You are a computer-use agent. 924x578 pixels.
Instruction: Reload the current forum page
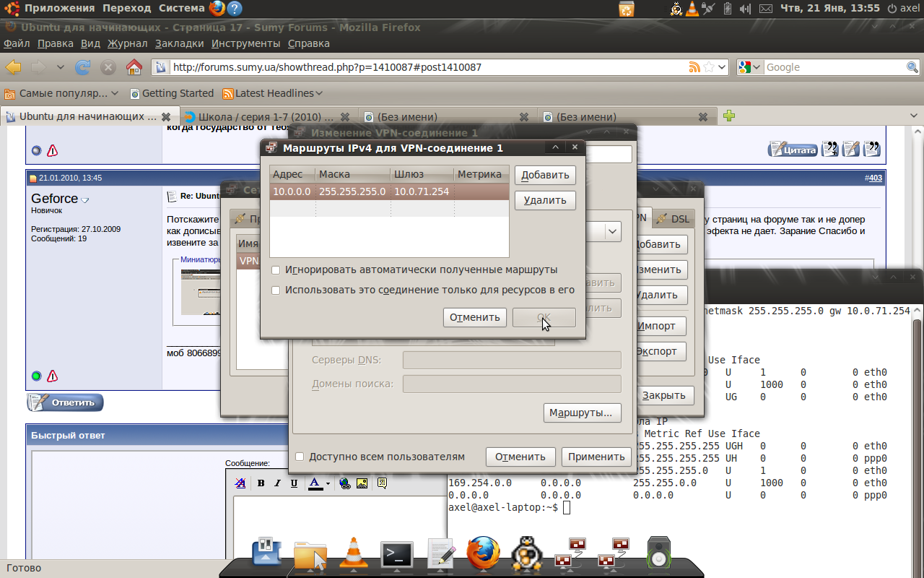(x=83, y=67)
